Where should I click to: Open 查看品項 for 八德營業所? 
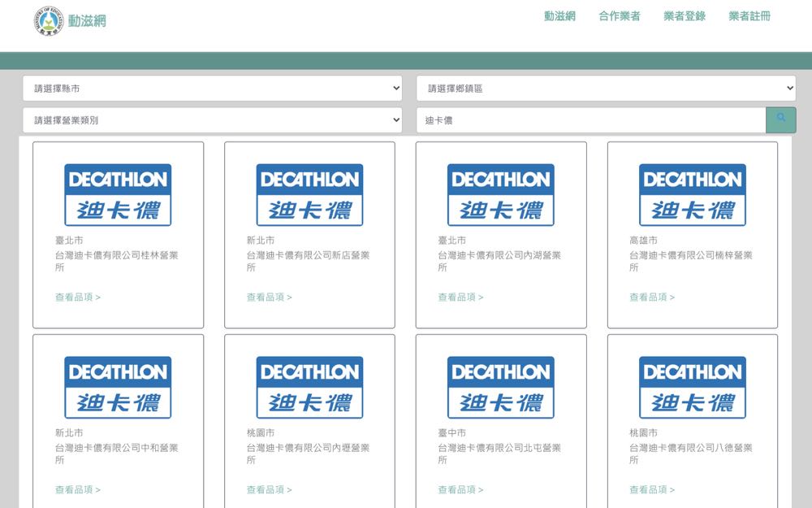[x=652, y=489]
